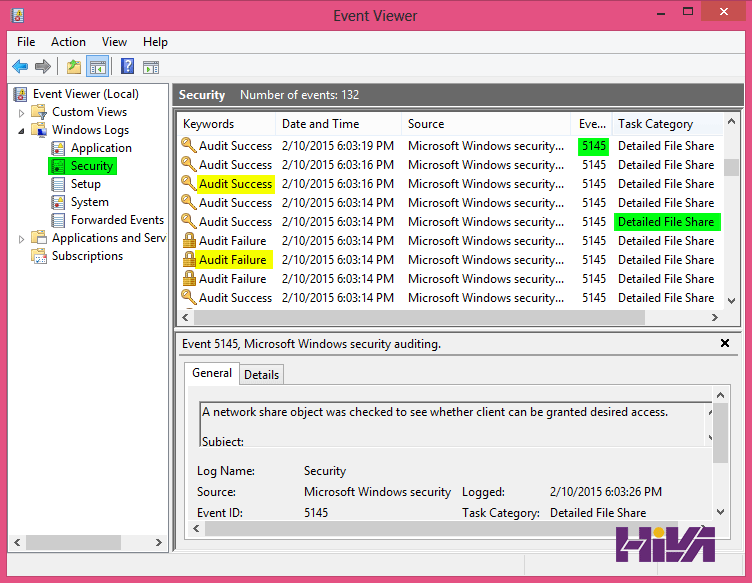Expand Applications and Services Logs node

coord(21,239)
